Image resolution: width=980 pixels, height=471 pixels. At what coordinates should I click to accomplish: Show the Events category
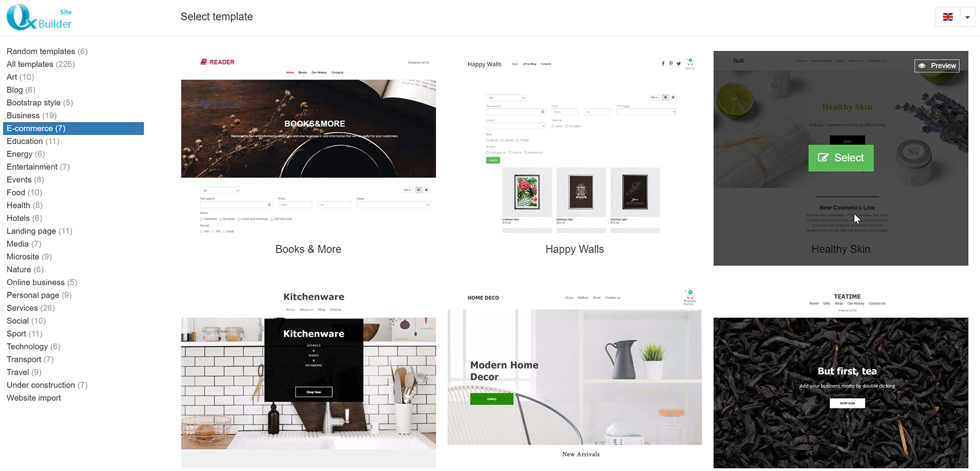pos(25,180)
